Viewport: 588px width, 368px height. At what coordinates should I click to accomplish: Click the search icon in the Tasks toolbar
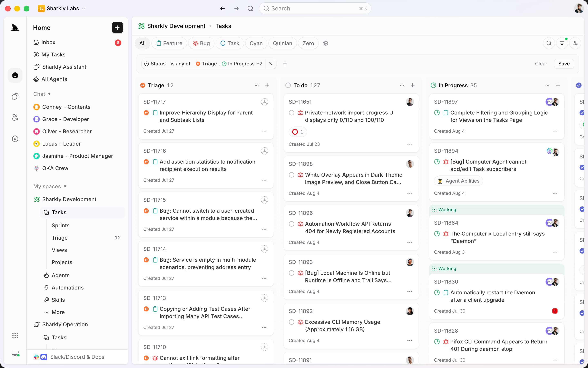pyautogui.click(x=549, y=43)
